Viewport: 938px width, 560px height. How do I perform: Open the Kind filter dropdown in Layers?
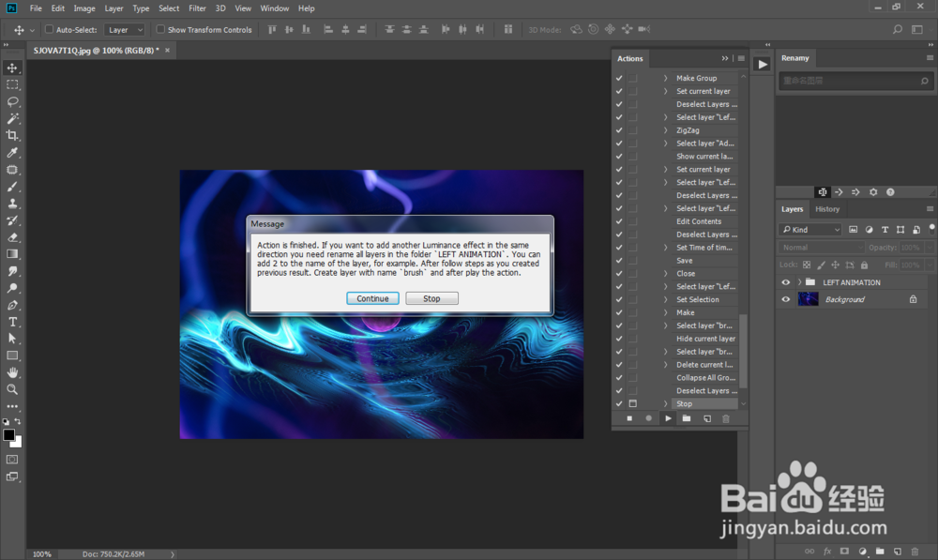point(810,230)
